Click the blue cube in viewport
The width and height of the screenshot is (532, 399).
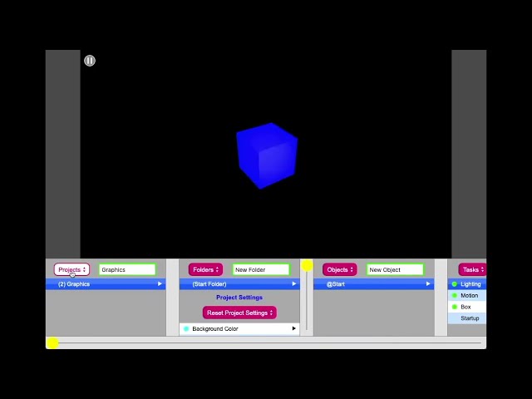[x=267, y=155]
